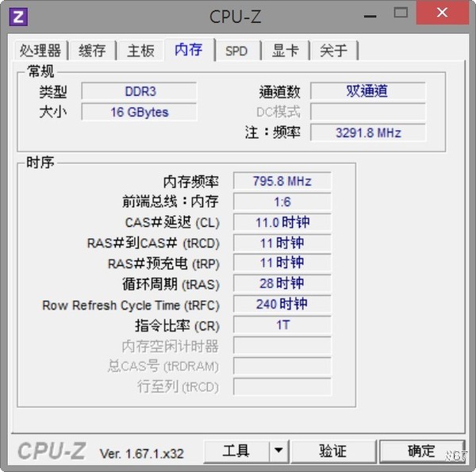Open the 主板 tab
Image resolution: width=476 pixels, height=472 pixels.
(x=140, y=51)
